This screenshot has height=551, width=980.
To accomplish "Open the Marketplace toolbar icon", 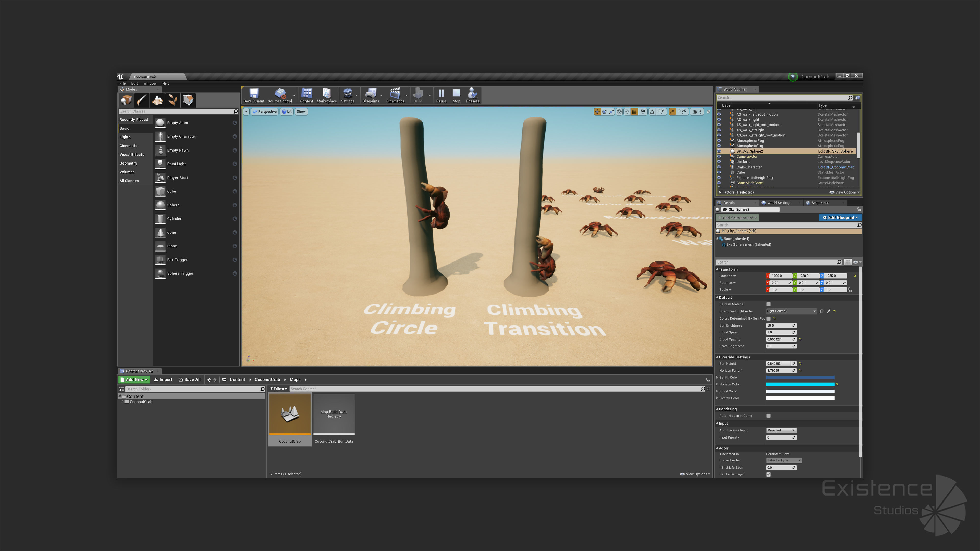I will 326,94.
